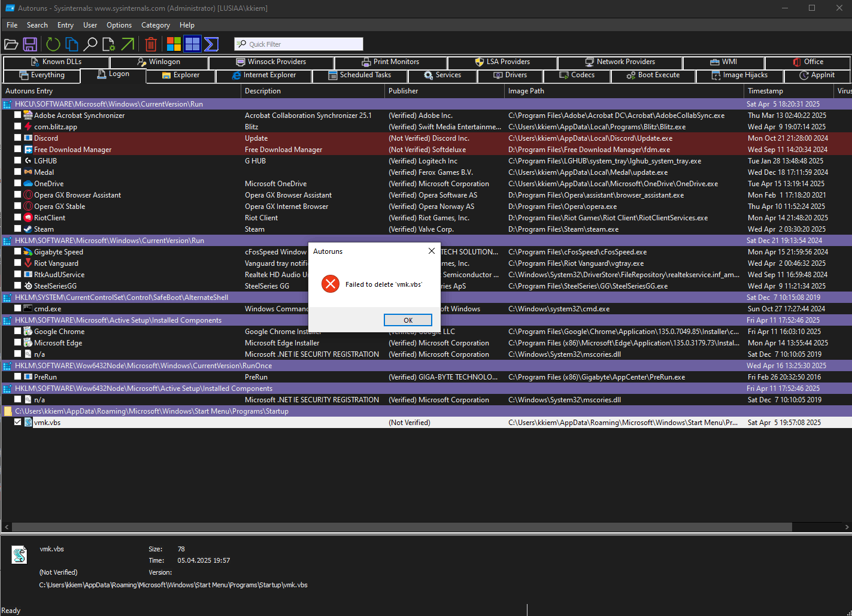Click in the Quick Filter search field

(299, 44)
